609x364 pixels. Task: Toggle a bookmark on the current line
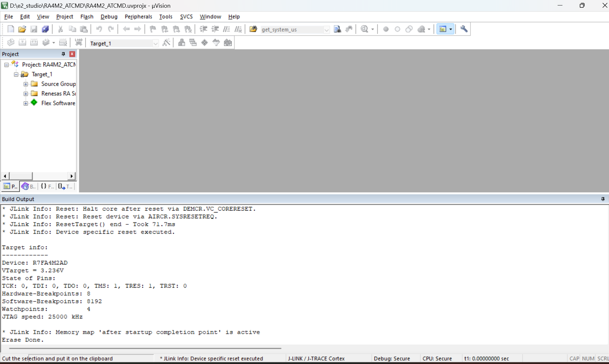click(153, 29)
